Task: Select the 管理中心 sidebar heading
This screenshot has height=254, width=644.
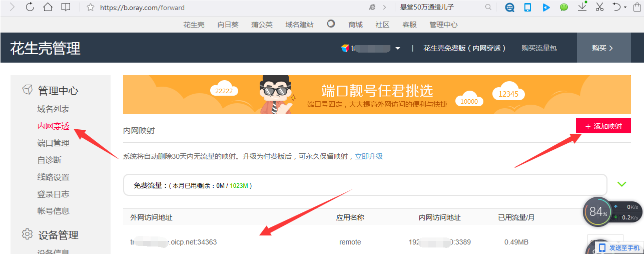Action: point(58,91)
